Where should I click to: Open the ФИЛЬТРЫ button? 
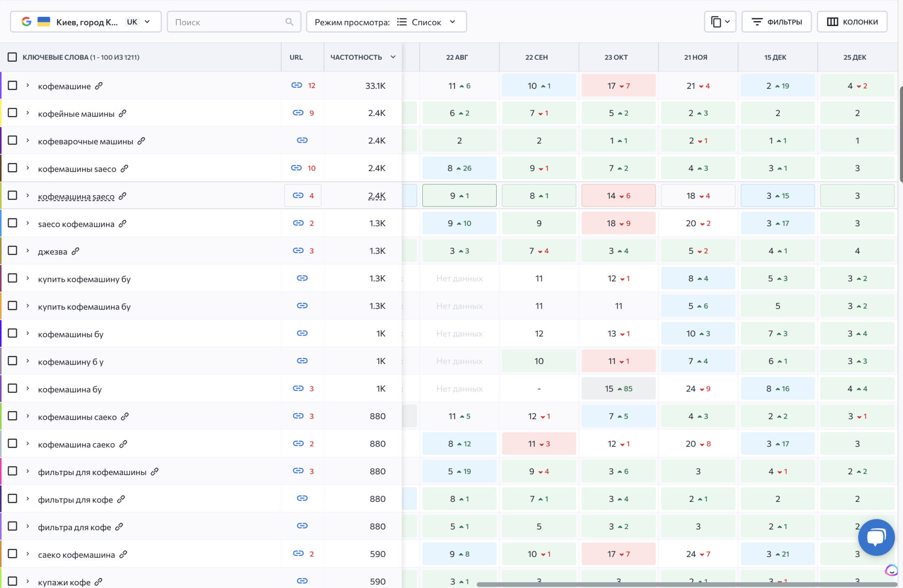[776, 22]
